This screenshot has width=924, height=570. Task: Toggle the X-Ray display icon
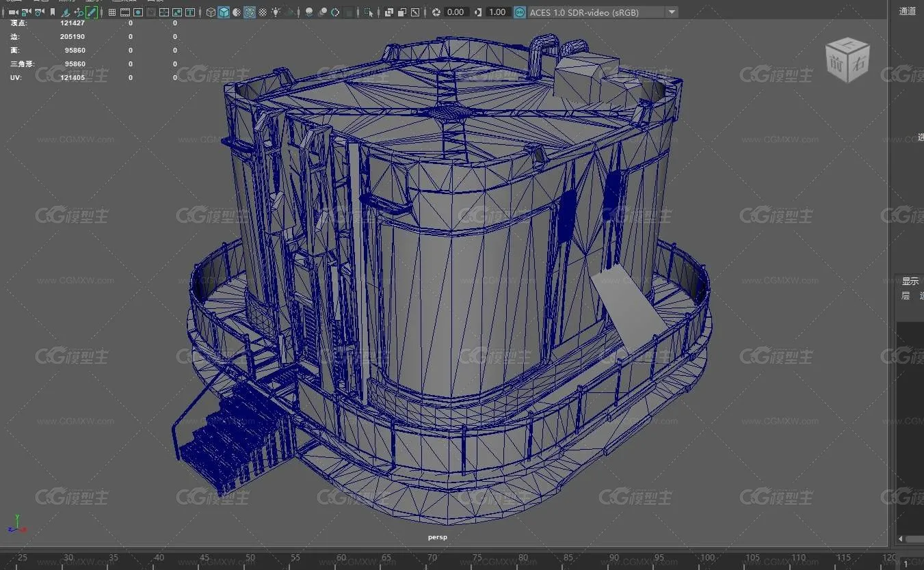click(x=388, y=12)
